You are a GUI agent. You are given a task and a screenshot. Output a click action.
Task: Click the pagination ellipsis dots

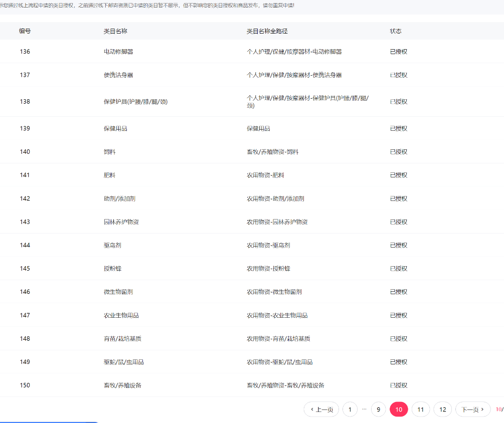[364, 409]
